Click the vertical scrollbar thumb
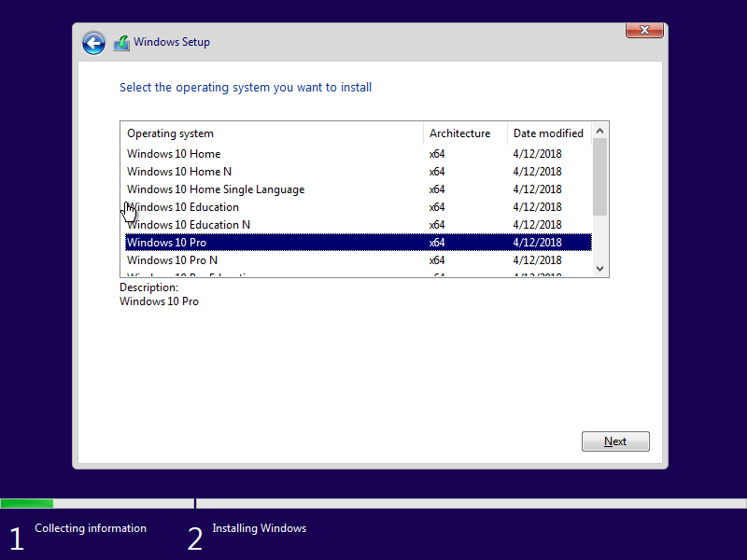The height and width of the screenshot is (560, 747). (599, 177)
